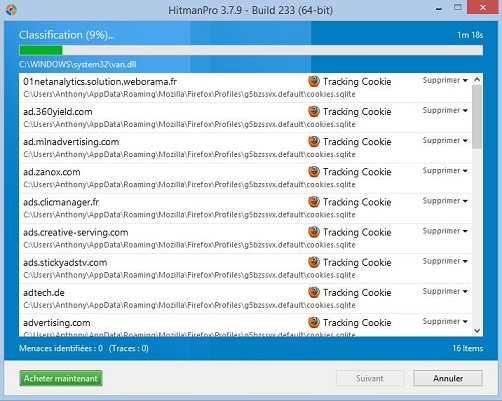The width and height of the screenshot is (502, 401).
Task: Click Firefox icon beside ad.mlnadvertising.com
Action: point(314,141)
